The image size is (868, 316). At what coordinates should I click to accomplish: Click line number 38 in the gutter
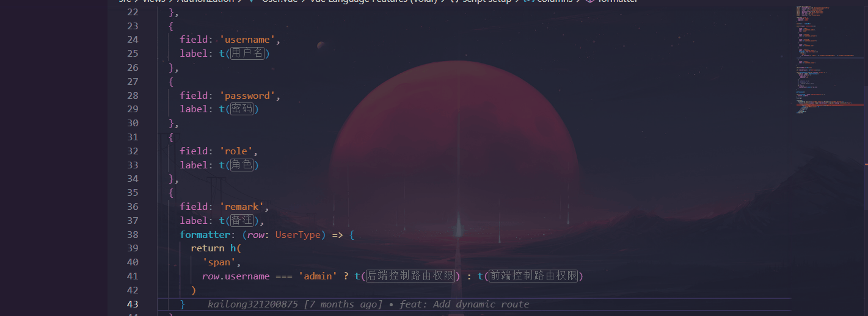133,235
